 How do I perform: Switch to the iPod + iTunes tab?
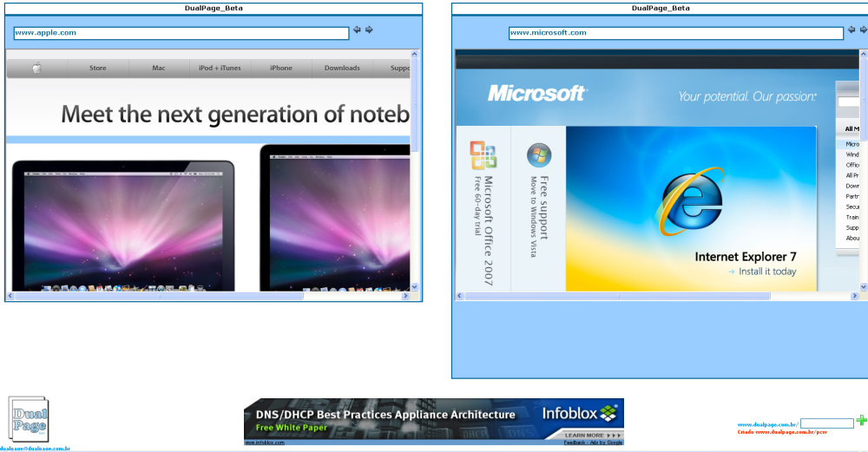click(x=220, y=68)
